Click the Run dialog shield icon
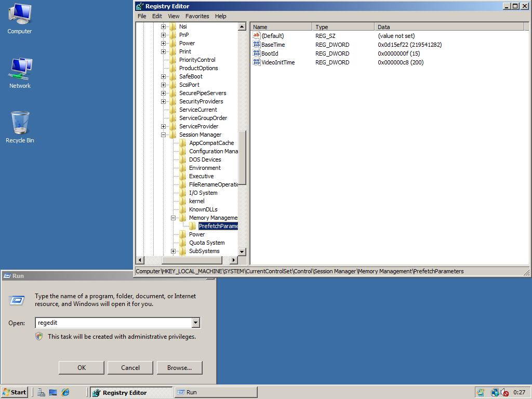The width and height of the screenshot is (532, 399). 39,336
